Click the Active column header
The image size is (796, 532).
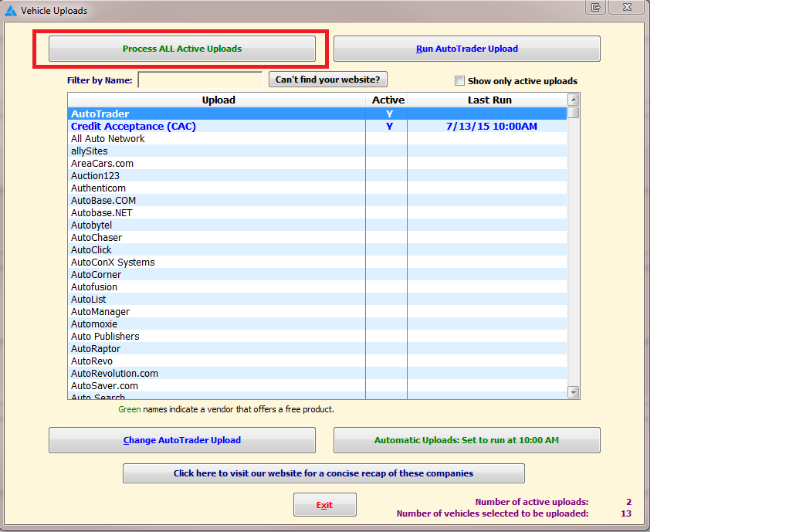388,100
